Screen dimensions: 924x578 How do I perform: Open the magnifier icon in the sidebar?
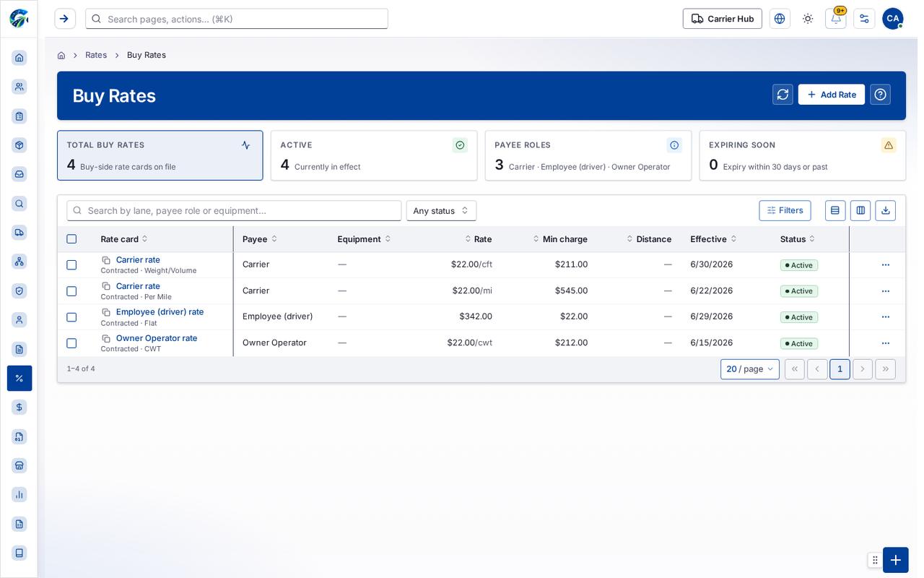tap(19, 204)
